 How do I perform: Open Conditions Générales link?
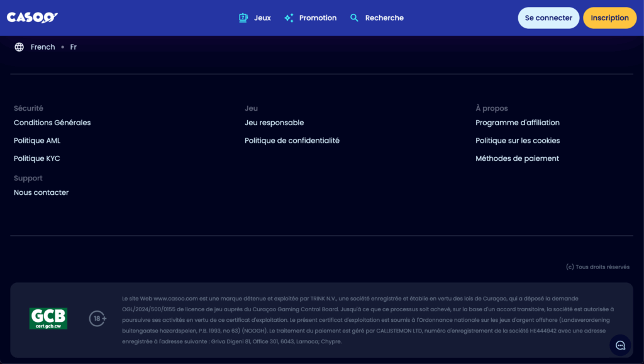[52, 123]
